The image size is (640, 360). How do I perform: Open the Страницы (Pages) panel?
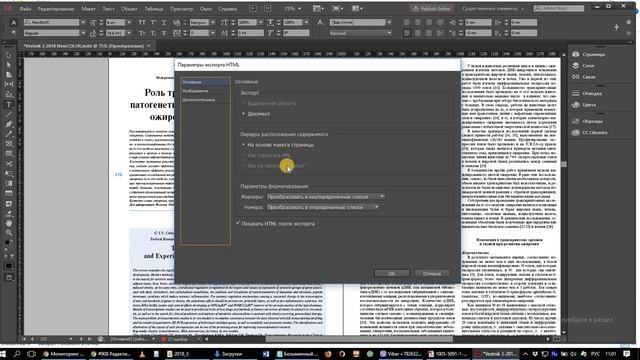[x=588, y=54]
